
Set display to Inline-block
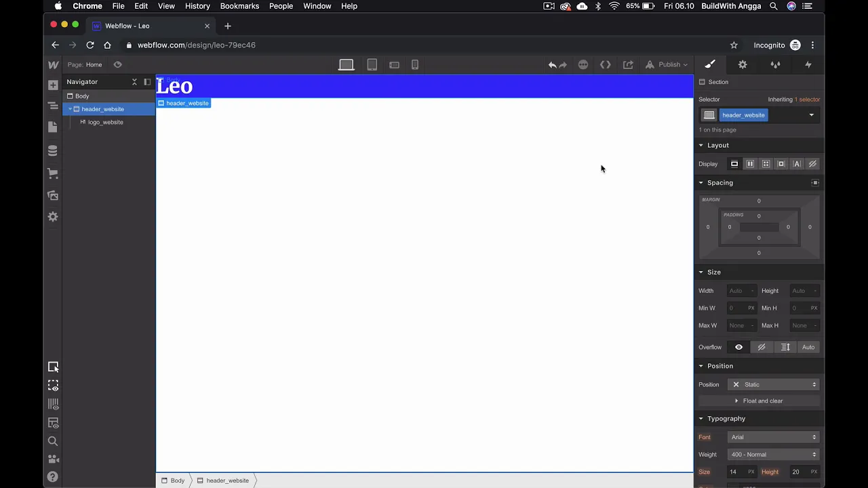(x=781, y=164)
